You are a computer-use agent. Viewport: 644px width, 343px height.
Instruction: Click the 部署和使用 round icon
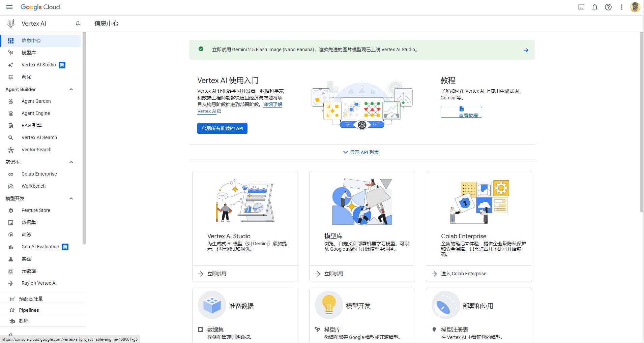click(x=445, y=305)
